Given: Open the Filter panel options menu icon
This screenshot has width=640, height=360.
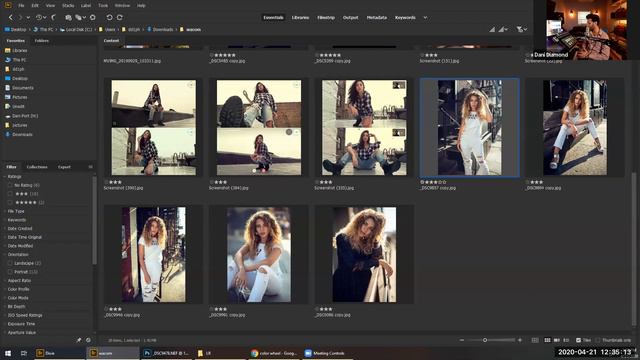Looking at the screenshot, I should [90, 167].
